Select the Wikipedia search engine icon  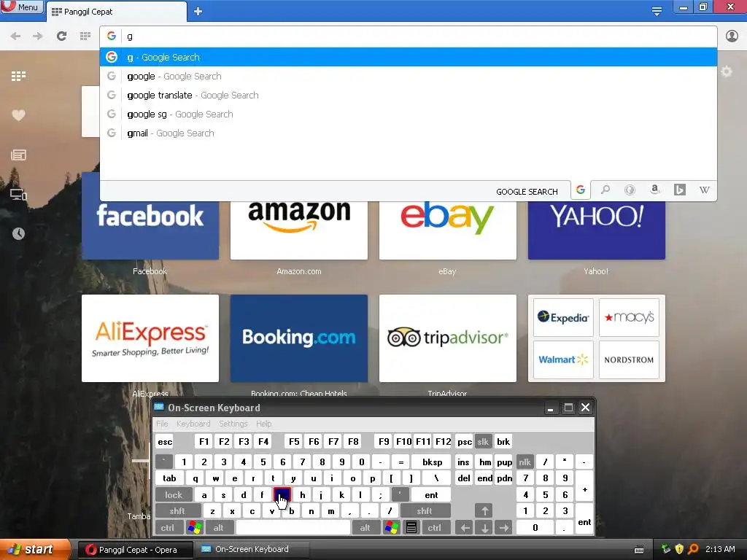(x=704, y=190)
